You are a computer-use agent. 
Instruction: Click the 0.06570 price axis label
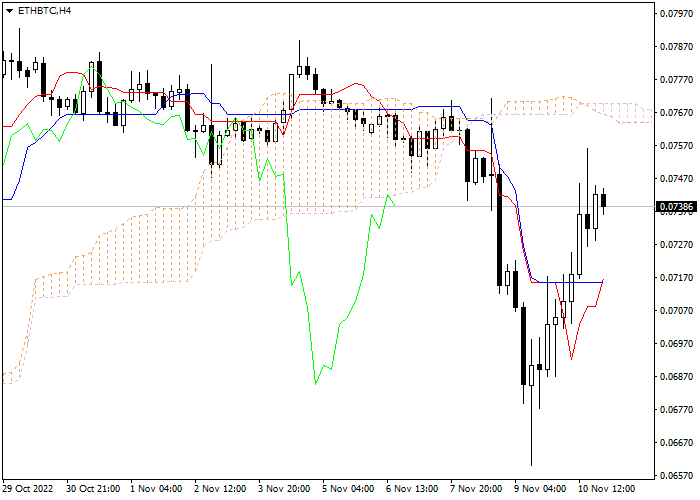pos(676,476)
